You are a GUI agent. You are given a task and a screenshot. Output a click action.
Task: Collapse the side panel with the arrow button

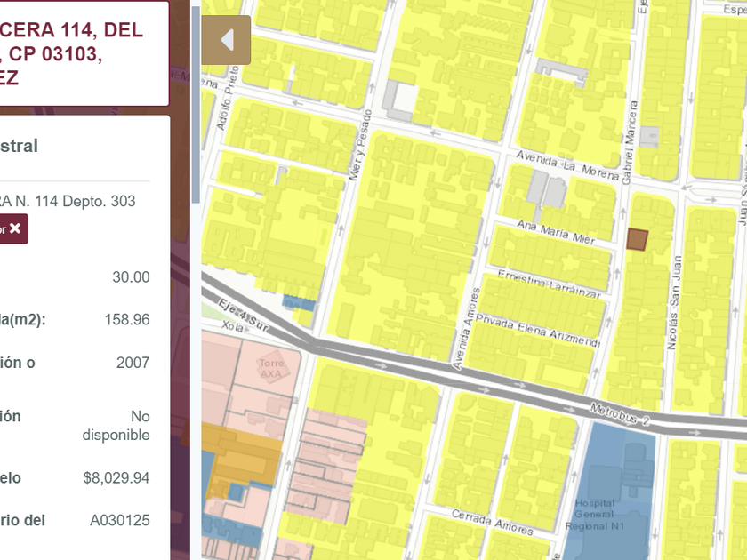226,40
